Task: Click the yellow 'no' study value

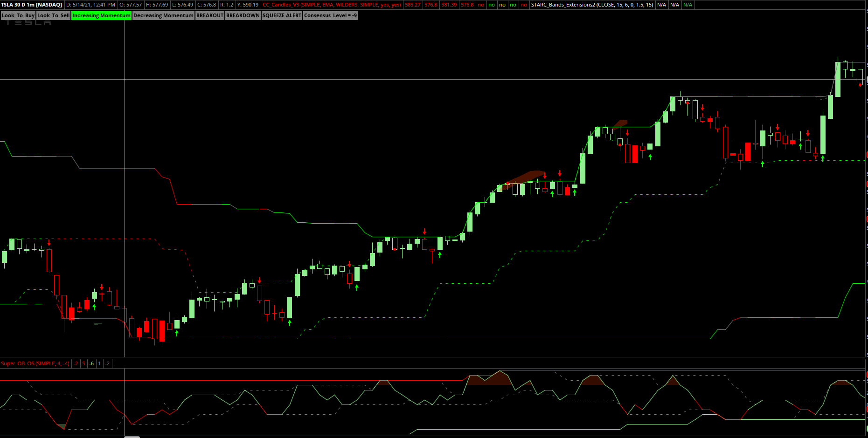Action: 502,5
